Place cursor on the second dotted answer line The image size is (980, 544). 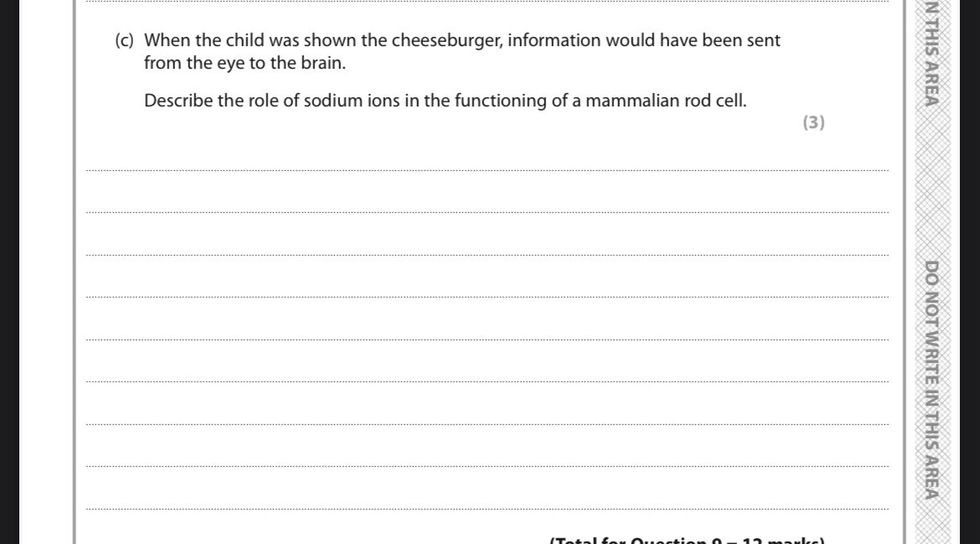point(487,213)
